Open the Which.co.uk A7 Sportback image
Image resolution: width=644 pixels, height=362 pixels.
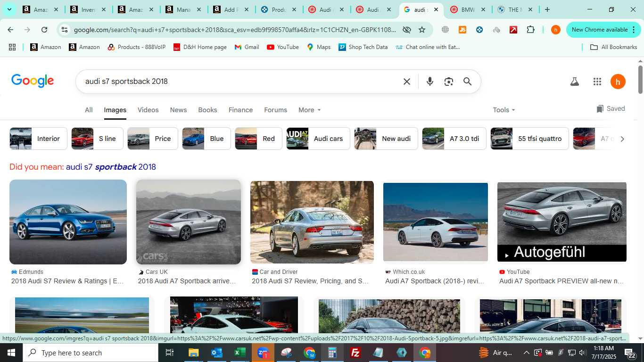(436, 222)
